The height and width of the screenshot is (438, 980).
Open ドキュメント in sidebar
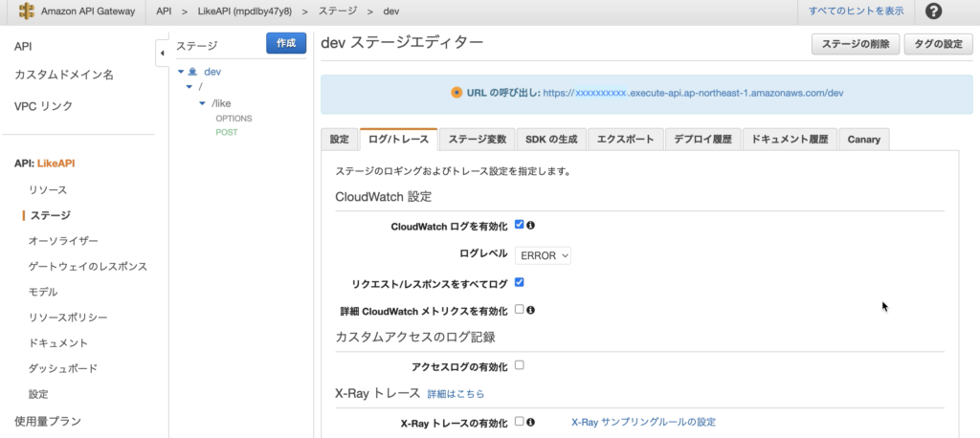click(x=58, y=343)
